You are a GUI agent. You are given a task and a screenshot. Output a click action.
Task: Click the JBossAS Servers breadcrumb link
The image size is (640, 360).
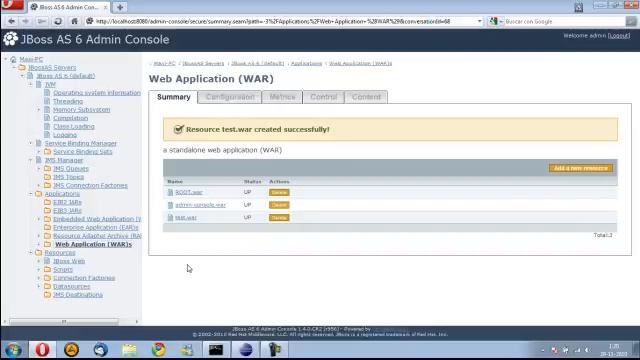[x=203, y=63]
